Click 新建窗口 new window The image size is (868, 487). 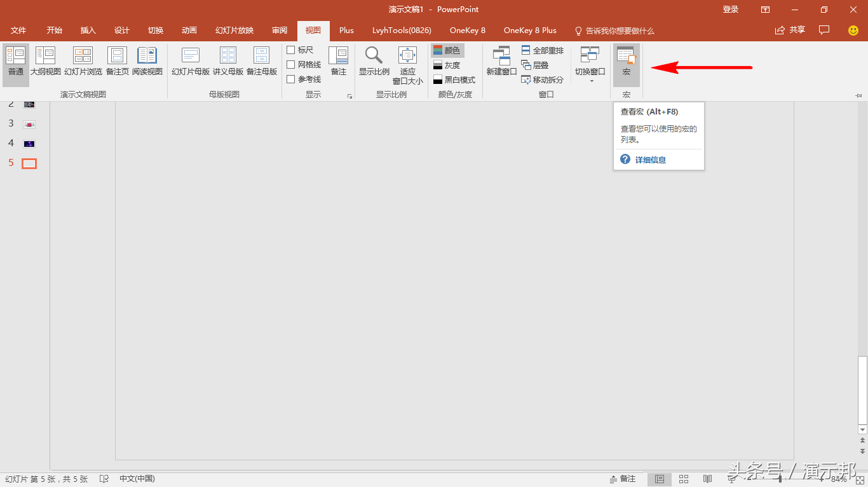(x=501, y=62)
